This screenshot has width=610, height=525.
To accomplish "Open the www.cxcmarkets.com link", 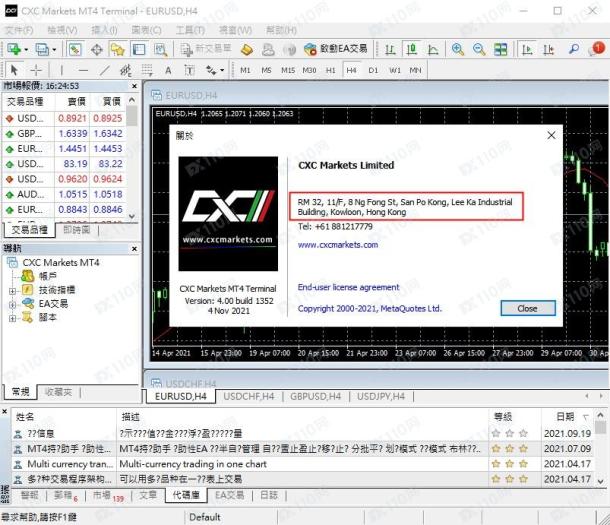I will pos(338,245).
